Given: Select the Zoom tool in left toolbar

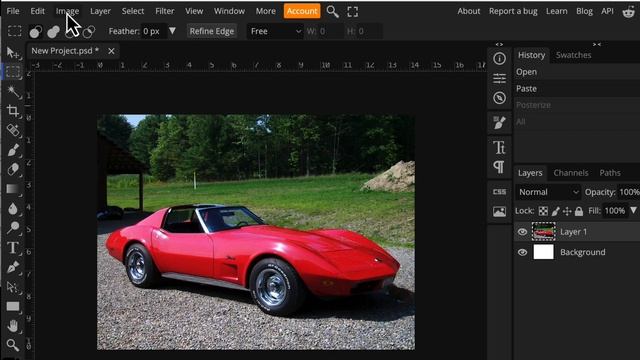Looking at the screenshot, I should (x=13, y=345).
